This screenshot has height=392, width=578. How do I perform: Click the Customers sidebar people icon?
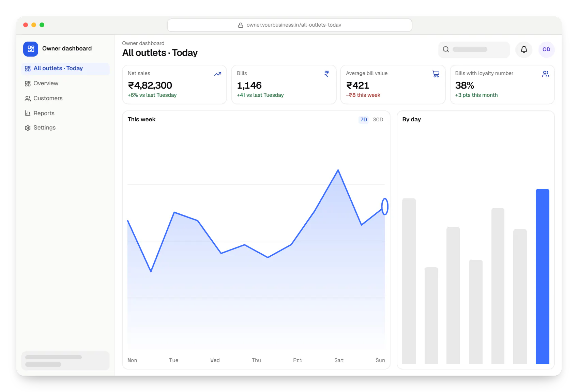point(28,99)
